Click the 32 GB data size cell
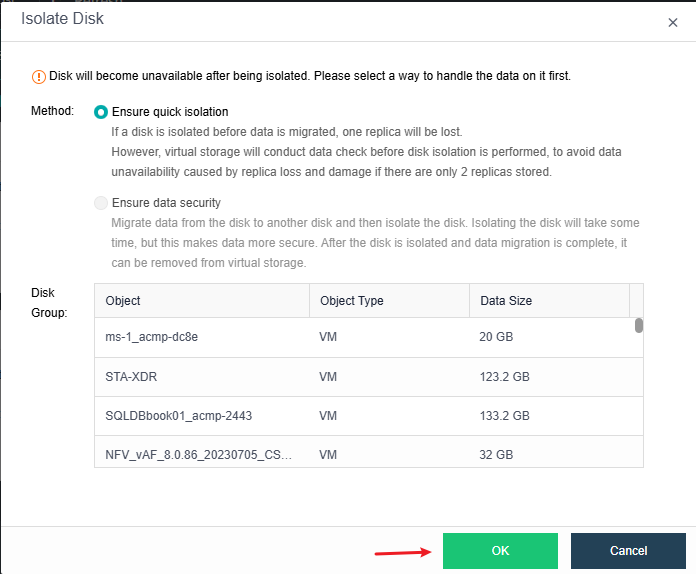 [x=496, y=454]
